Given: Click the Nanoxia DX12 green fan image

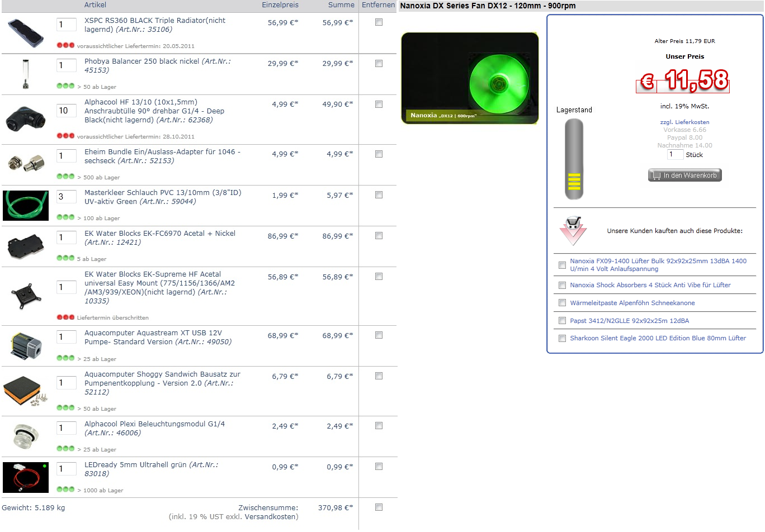Looking at the screenshot, I should pos(470,78).
